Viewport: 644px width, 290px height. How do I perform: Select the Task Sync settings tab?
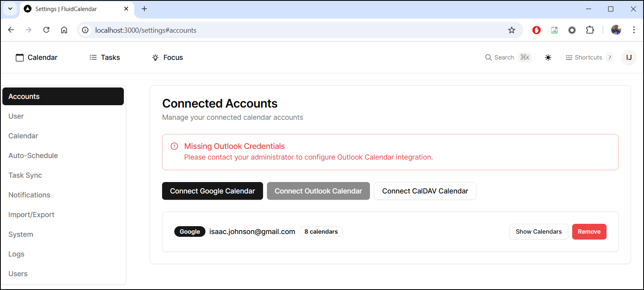coord(63,175)
